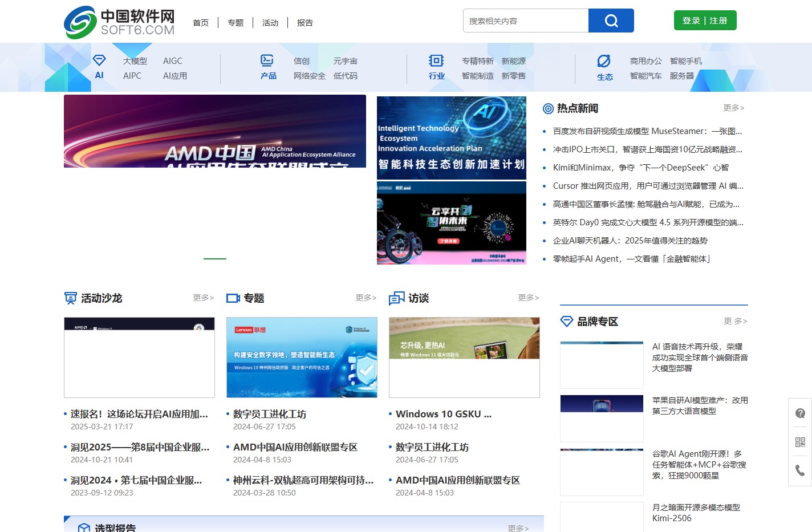The width and height of the screenshot is (812, 532).
Task: Open the 网络安全 product link
Action: (x=310, y=76)
